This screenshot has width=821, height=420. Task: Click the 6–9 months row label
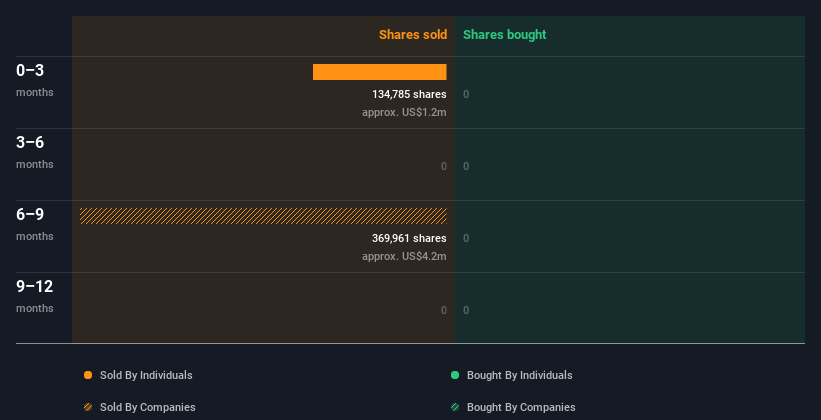pyautogui.click(x=35, y=224)
